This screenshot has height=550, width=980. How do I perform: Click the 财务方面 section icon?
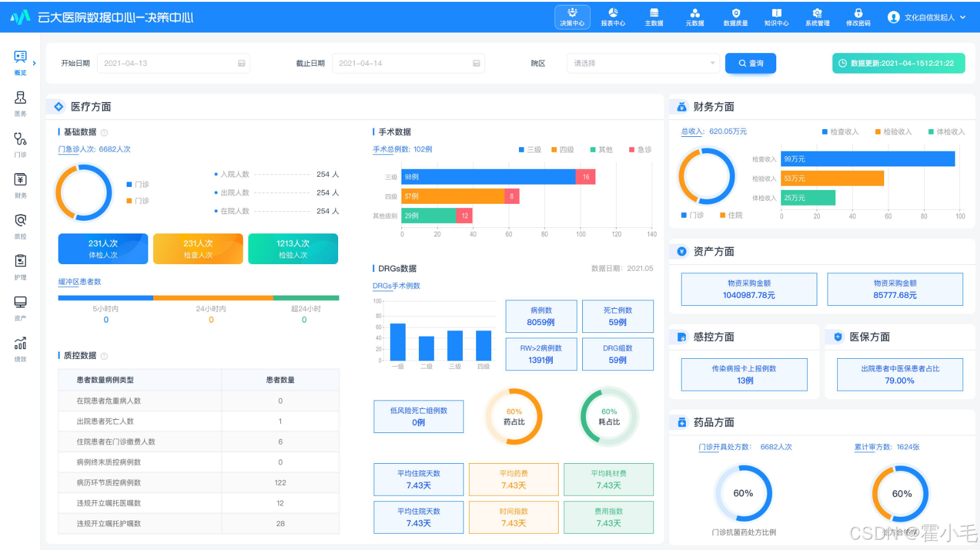point(682,107)
